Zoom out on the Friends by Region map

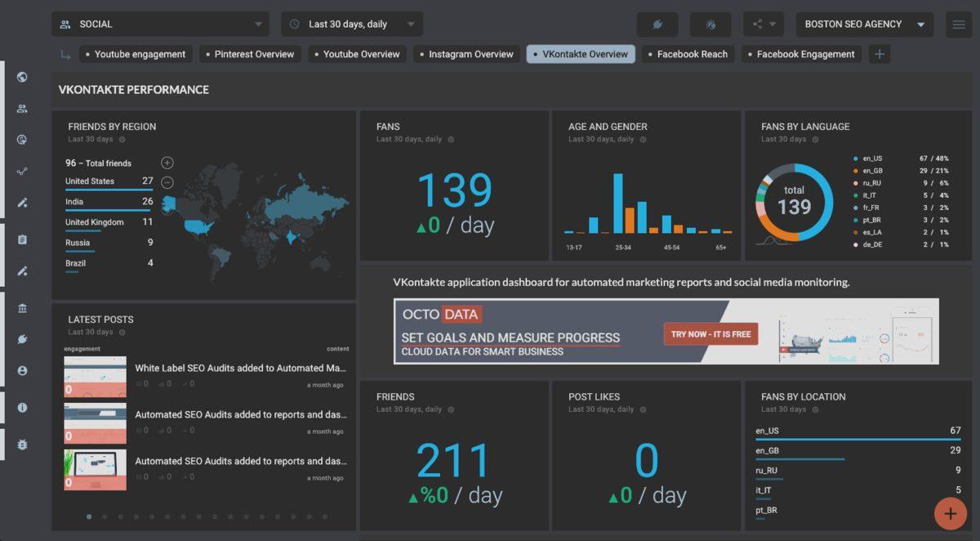tap(167, 182)
